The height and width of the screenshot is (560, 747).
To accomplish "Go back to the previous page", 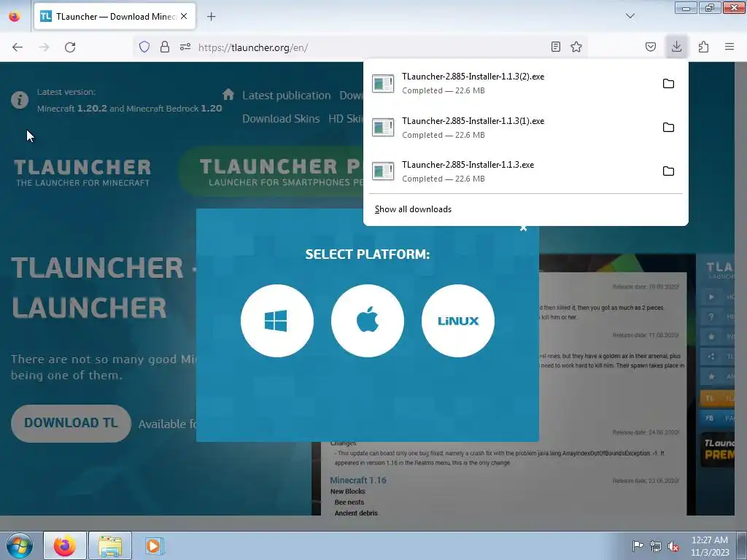I will click(x=18, y=47).
